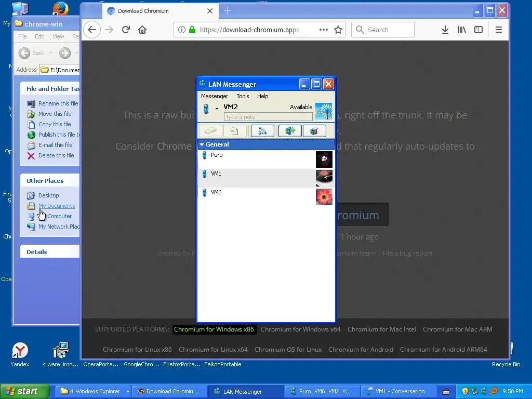Toggle the Firefox sidebar icon
This screenshot has height=399, width=532.
[x=478, y=30]
